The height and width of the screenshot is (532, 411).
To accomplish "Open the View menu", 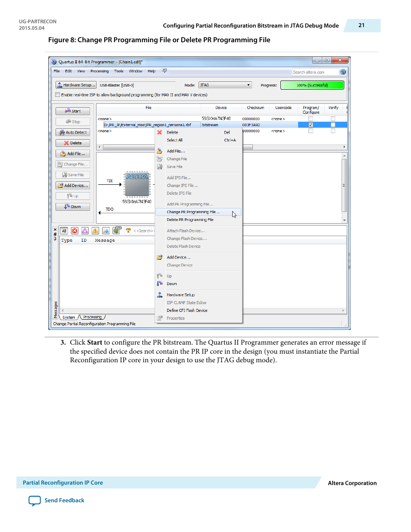I will pyautogui.click(x=81, y=71).
